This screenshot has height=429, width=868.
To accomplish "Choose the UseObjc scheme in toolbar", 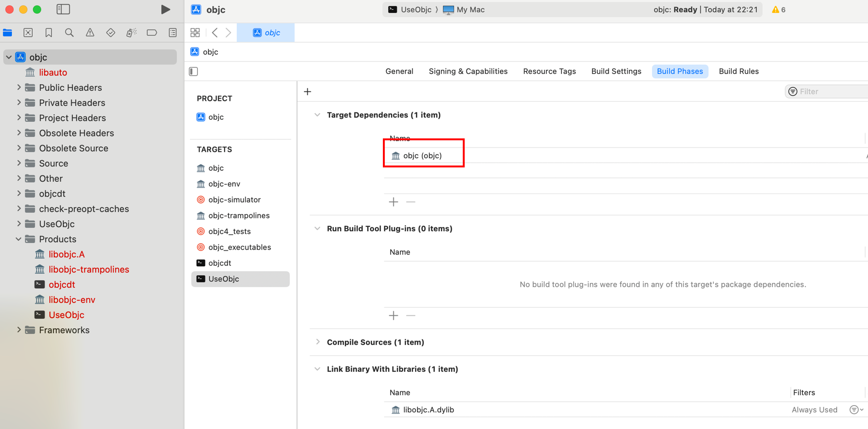I will (x=410, y=10).
